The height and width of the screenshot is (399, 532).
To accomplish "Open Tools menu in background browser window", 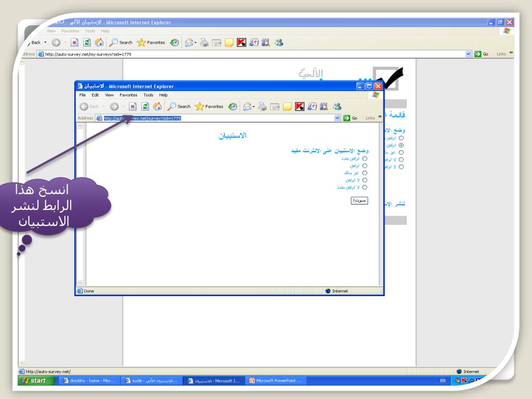I will 90,31.
